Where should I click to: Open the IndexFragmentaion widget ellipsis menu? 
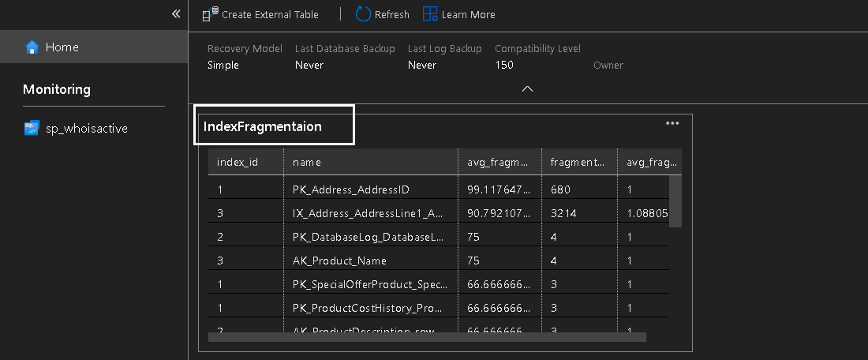tap(672, 123)
